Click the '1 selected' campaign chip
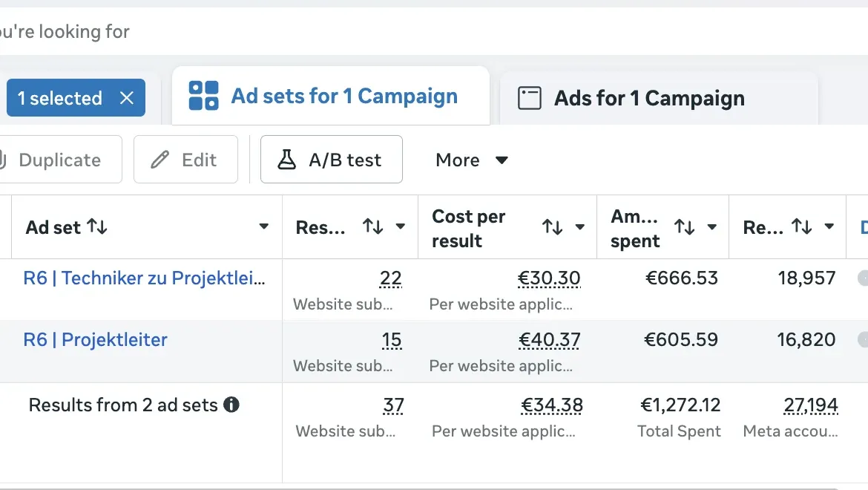This screenshot has height=490, width=868. click(x=76, y=98)
